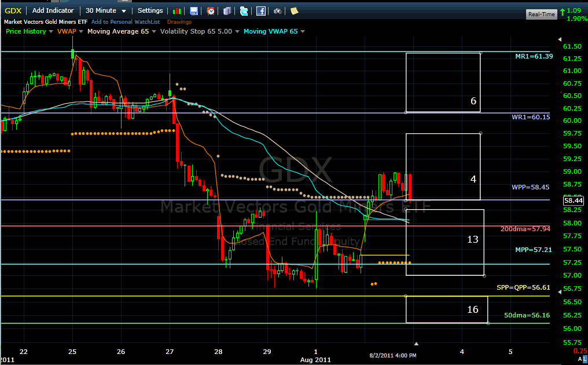The width and height of the screenshot is (588, 365).
Task: Open the 30 Minute timeframe dropdown
Action: pyautogui.click(x=106, y=10)
